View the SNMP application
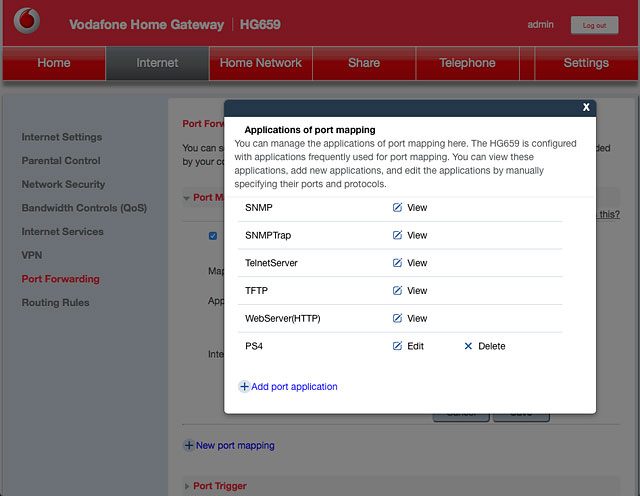Image resolution: width=640 pixels, height=496 pixels. [x=417, y=207]
